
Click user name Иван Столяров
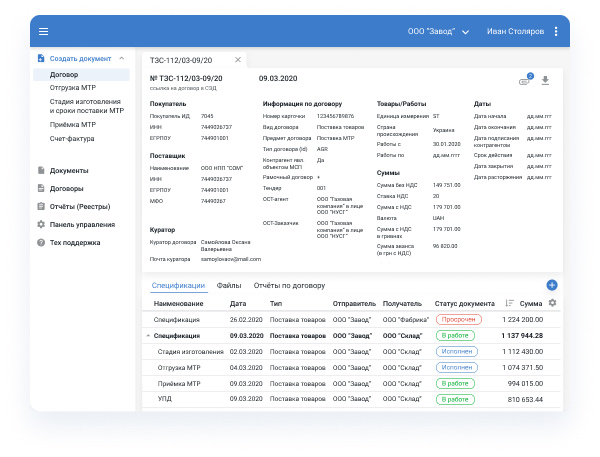point(515,31)
